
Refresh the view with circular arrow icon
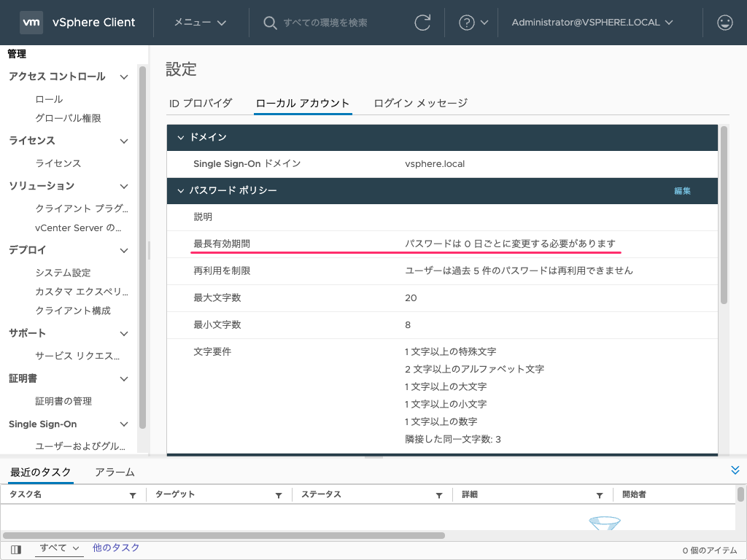point(422,23)
